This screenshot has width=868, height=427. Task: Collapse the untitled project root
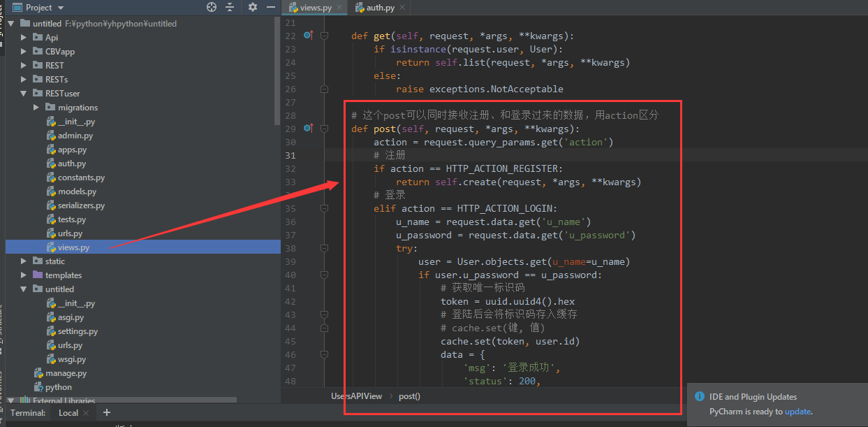[x=11, y=24]
